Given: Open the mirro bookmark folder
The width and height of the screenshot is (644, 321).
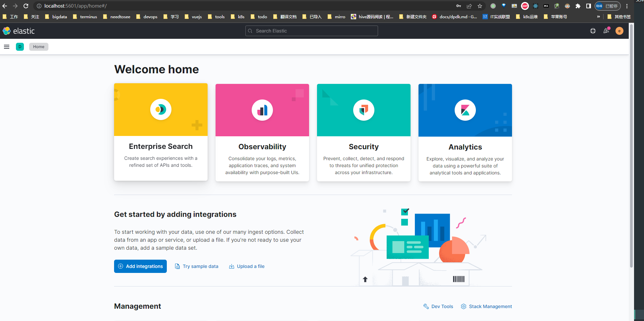Looking at the screenshot, I should click(x=337, y=17).
